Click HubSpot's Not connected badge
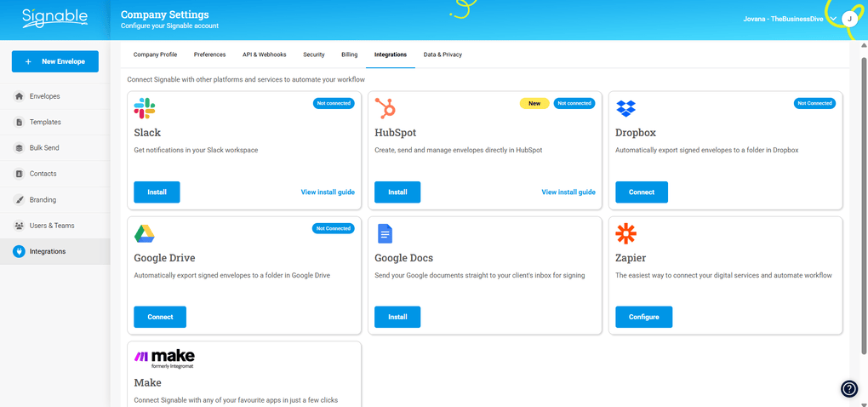Viewport: 868px width, 407px height. [x=574, y=103]
